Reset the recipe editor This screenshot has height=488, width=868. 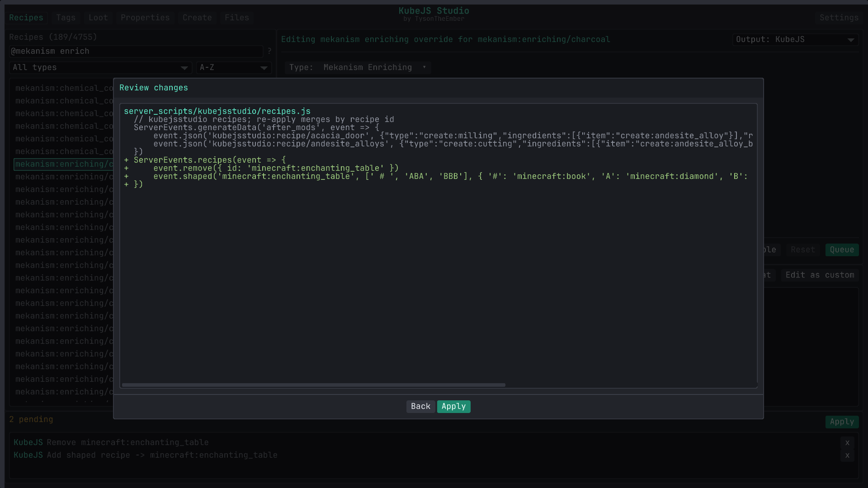click(x=803, y=250)
